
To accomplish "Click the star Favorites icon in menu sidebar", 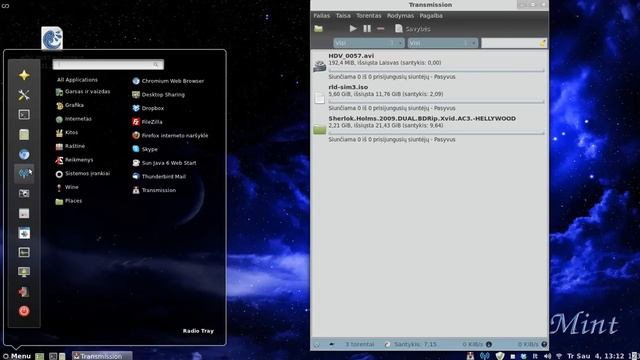I will (x=24, y=75).
